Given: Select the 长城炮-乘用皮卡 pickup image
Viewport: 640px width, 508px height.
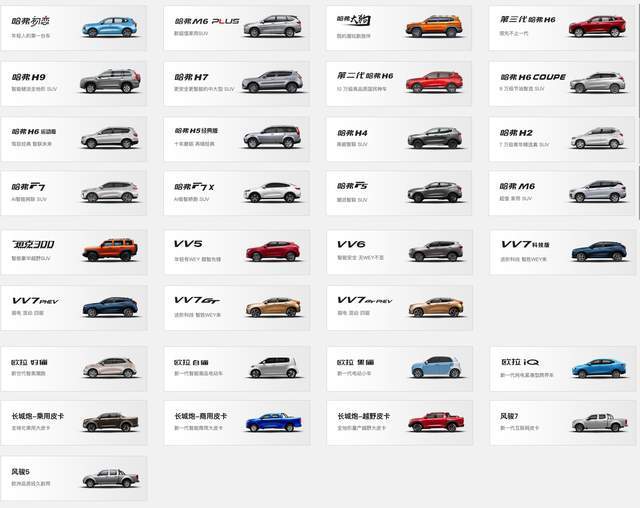Looking at the screenshot, I should point(110,422).
